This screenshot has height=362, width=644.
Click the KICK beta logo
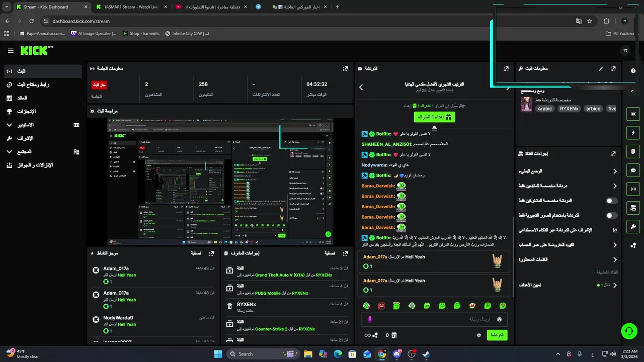[x=37, y=50]
